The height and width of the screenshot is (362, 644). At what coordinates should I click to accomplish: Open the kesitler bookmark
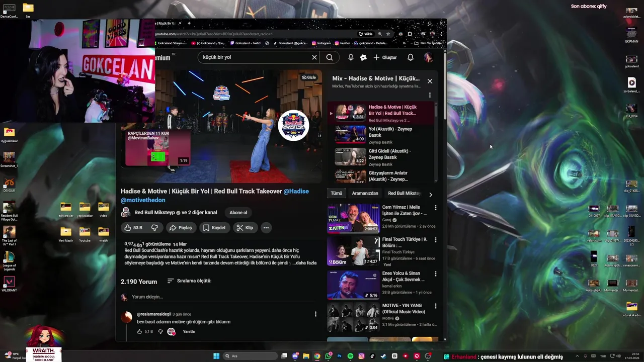[x=342, y=43]
